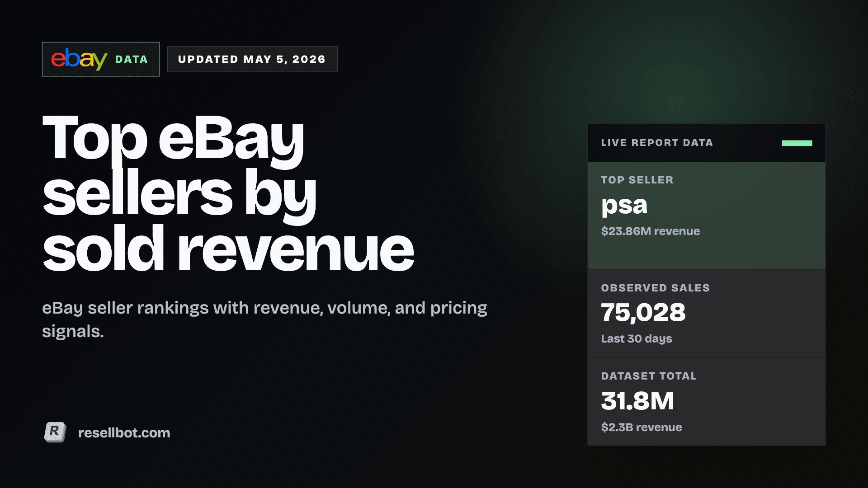This screenshot has width=868, height=488.
Task: Click the 'Last 30 days' text
Action: click(637, 339)
